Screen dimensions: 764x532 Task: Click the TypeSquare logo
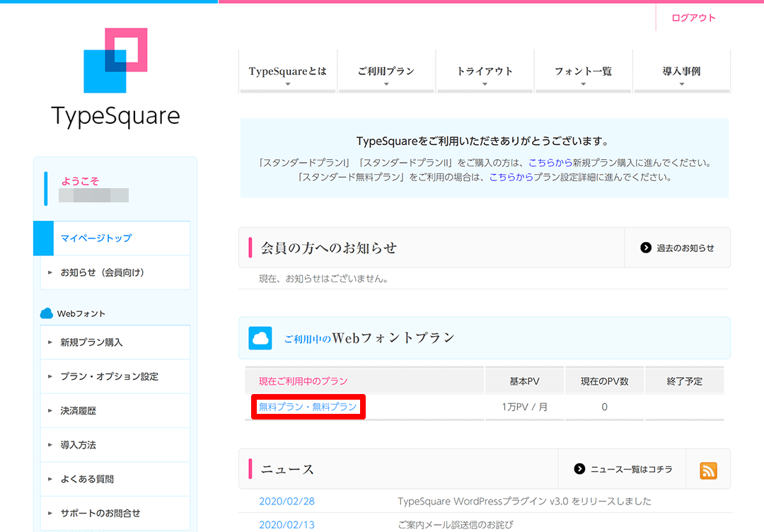point(115,78)
